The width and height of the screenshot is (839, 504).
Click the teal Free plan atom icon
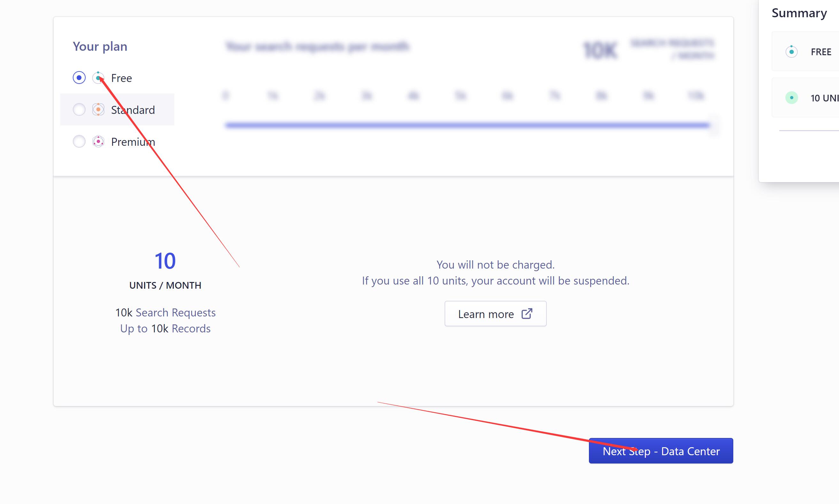click(x=98, y=78)
